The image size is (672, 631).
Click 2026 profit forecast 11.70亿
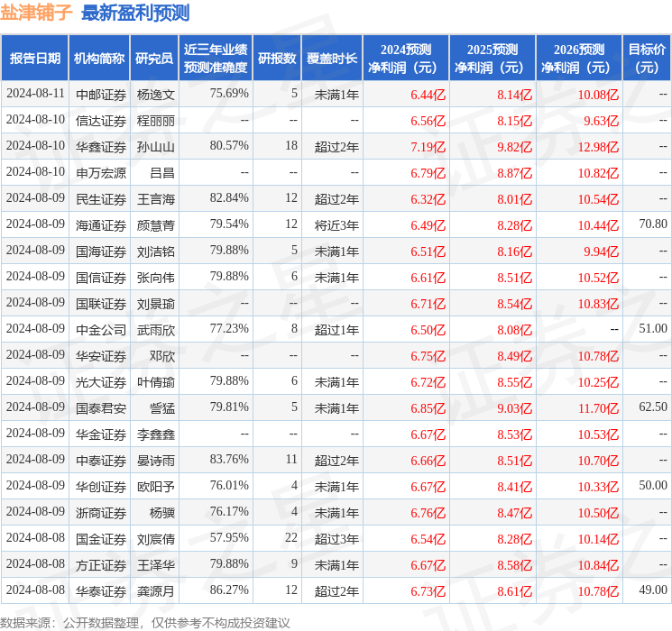pos(598,408)
